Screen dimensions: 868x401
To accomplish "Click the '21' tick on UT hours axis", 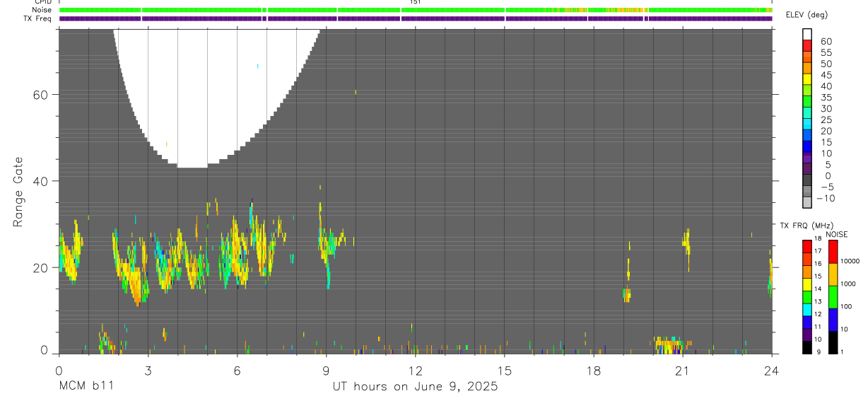I will [x=682, y=370].
